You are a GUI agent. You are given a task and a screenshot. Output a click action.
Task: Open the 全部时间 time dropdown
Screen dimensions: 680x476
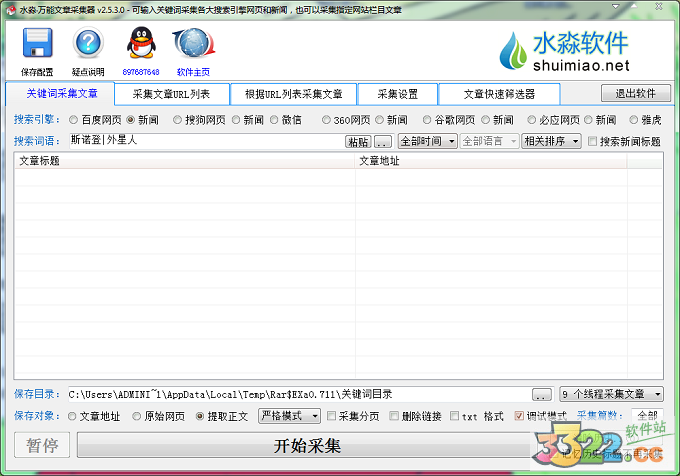click(427, 141)
